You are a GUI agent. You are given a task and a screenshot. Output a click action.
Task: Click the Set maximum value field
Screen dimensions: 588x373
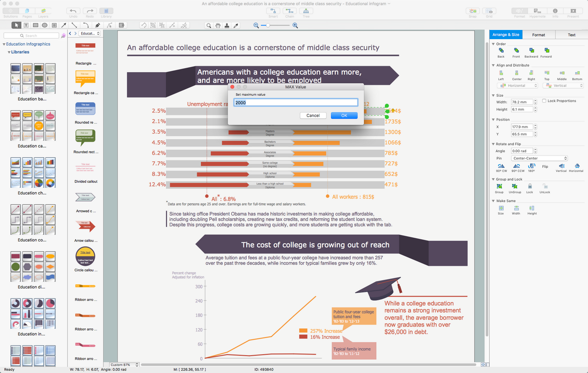(x=296, y=103)
